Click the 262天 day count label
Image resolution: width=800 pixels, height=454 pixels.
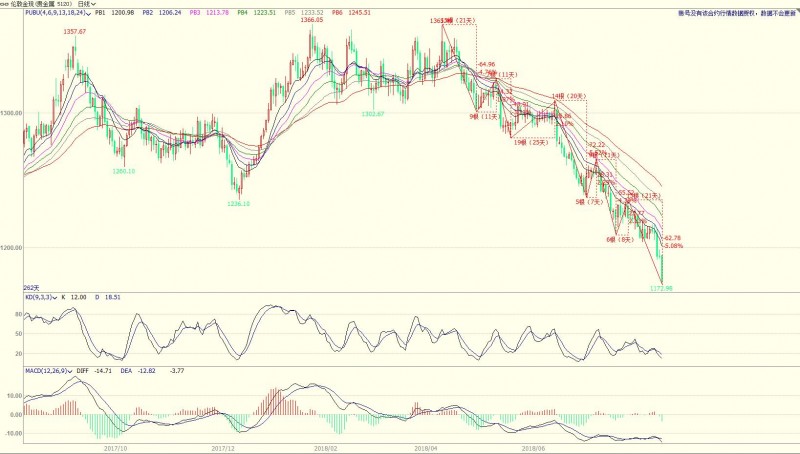click(x=9, y=287)
